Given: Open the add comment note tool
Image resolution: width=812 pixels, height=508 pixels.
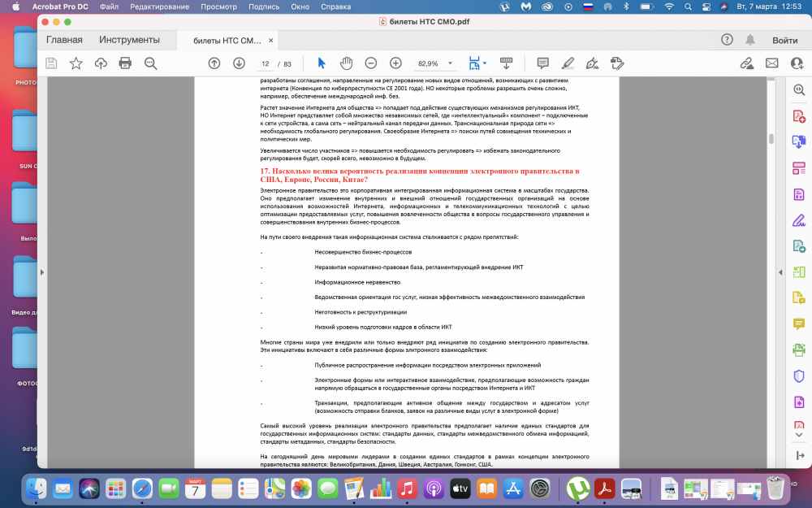Looking at the screenshot, I should click(542, 63).
